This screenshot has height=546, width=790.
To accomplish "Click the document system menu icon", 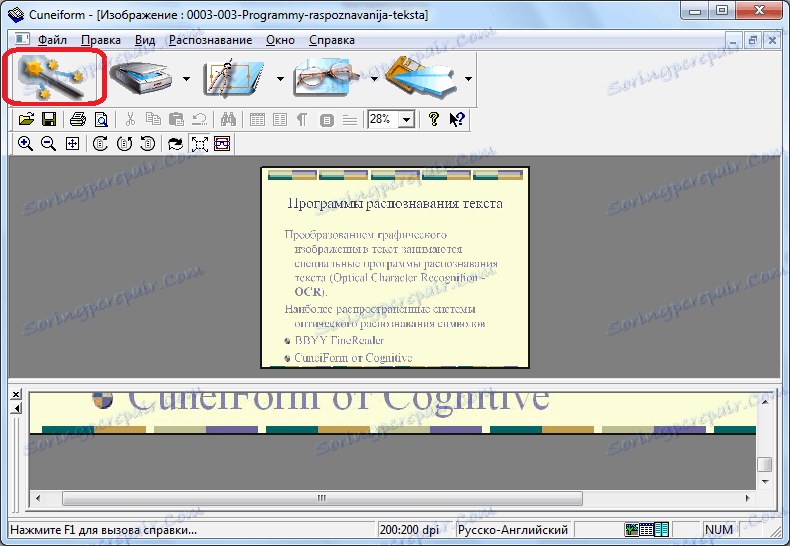I will pyautogui.click(x=22, y=39).
